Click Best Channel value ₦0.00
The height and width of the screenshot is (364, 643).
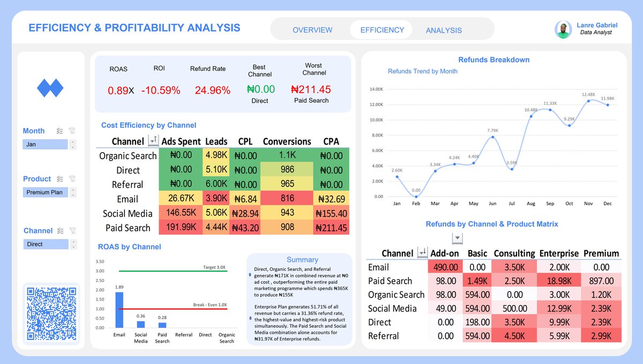click(260, 89)
